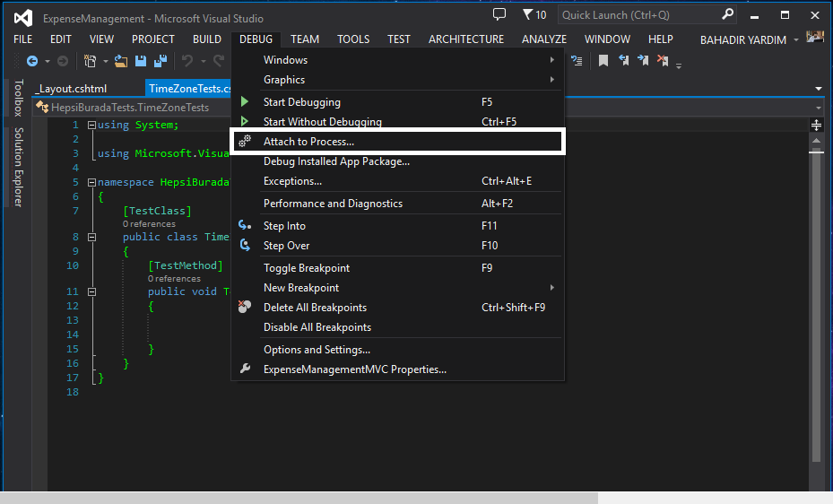Choose Delete All Breakpoints
This screenshot has width=833, height=504.
[x=397, y=308]
